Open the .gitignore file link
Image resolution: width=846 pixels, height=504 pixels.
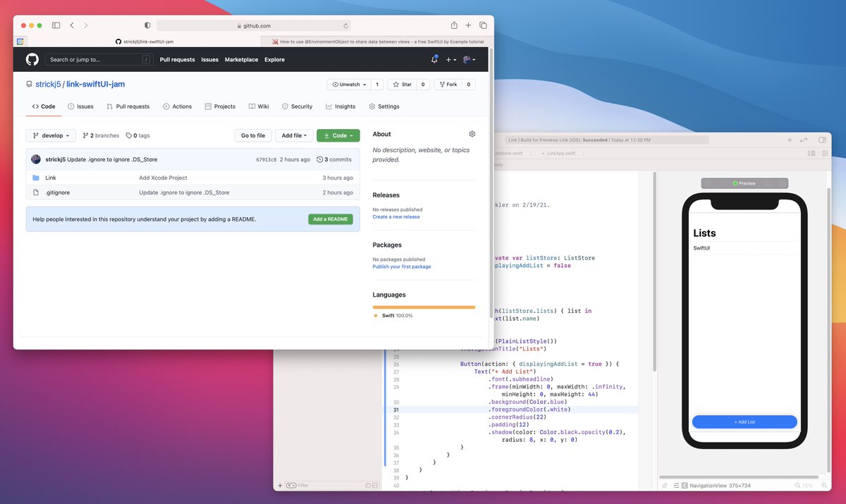click(57, 192)
